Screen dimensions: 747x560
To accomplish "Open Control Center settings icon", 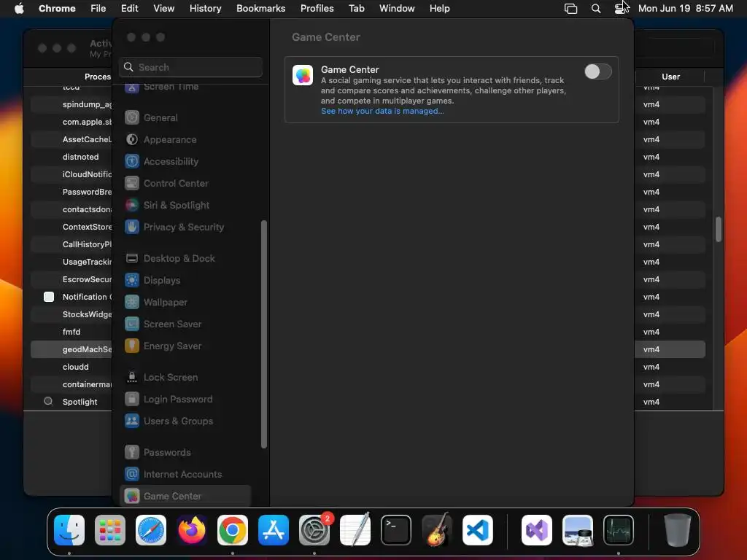I will pos(132,183).
